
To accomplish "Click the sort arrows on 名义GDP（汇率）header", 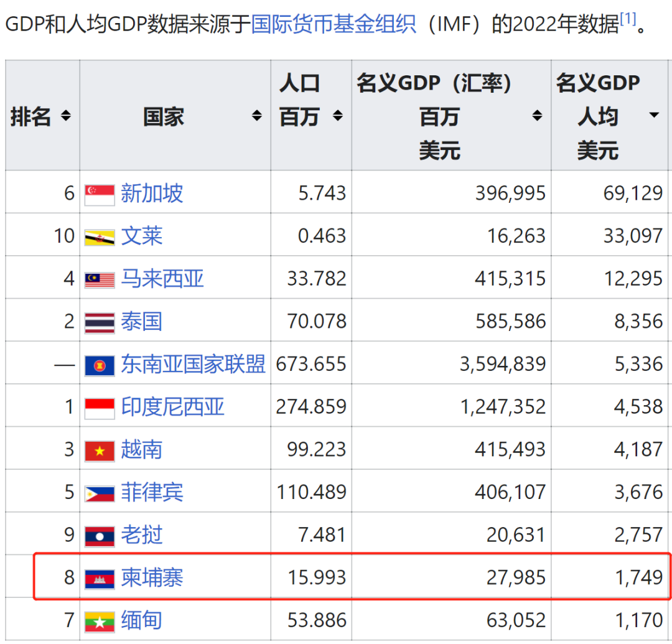I will 536,116.
